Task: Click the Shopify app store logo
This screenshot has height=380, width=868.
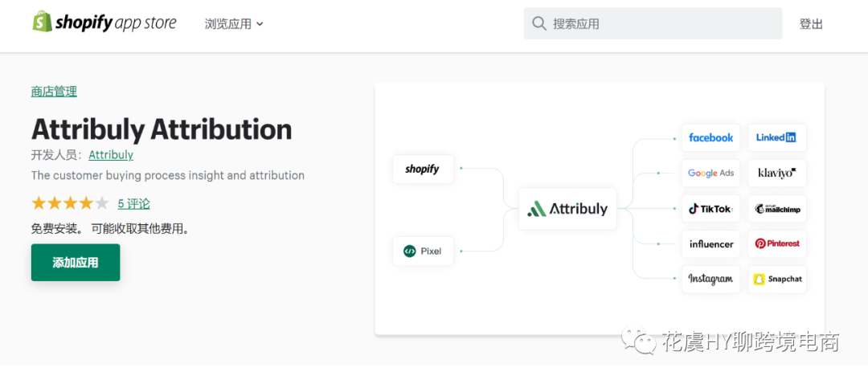Action: 104,22
